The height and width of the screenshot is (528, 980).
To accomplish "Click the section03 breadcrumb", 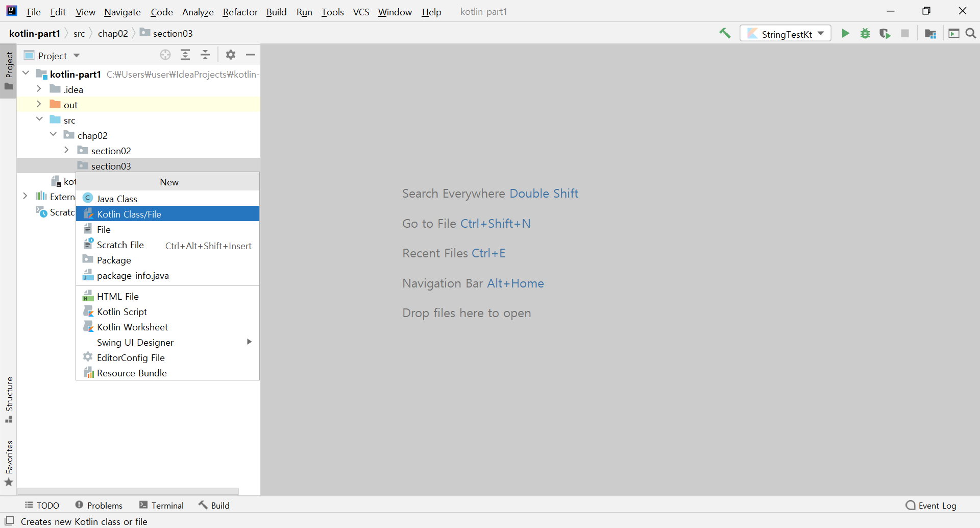I will point(166,33).
